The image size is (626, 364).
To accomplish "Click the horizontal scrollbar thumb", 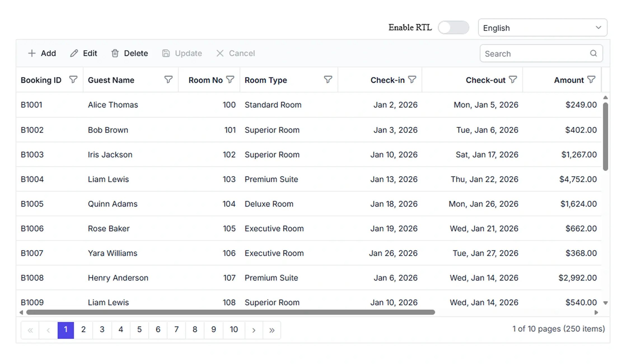I will [230, 312].
